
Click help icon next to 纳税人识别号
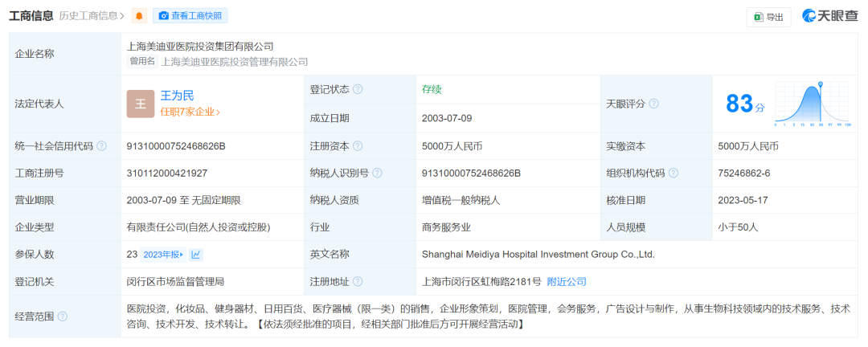pos(377,173)
